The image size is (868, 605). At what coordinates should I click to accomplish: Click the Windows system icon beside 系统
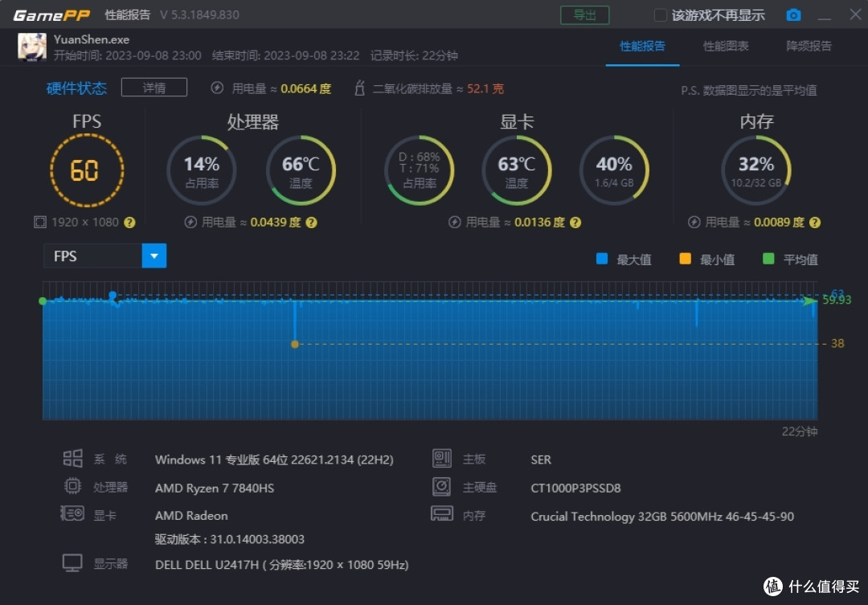click(x=72, y=459)
